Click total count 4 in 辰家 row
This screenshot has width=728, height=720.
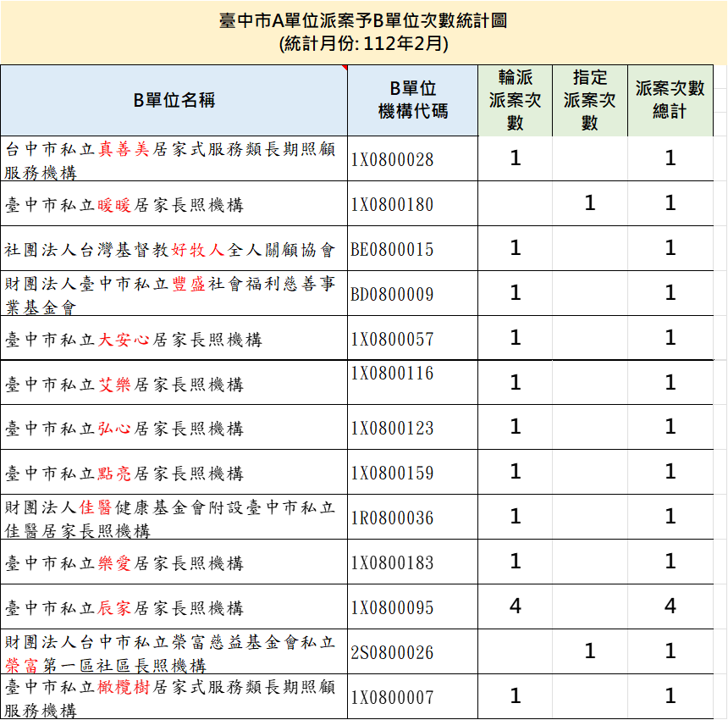(x=670, y=606)
